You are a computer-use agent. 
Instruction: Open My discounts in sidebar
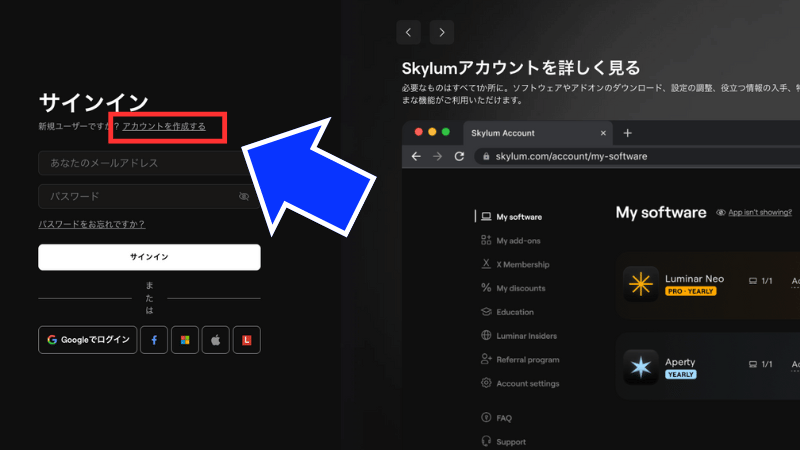click(513, 288)
